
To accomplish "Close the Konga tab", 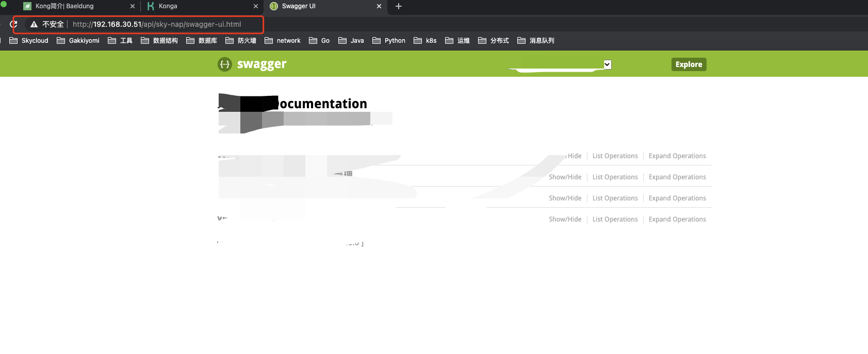I will click(256, 6).
